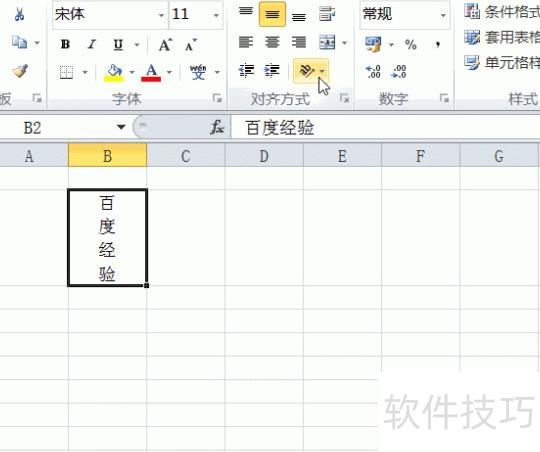Select the Format Painter brush
The height and width of the screenshot is (452, 540).
pyautogui.click(x=20, y=71)
